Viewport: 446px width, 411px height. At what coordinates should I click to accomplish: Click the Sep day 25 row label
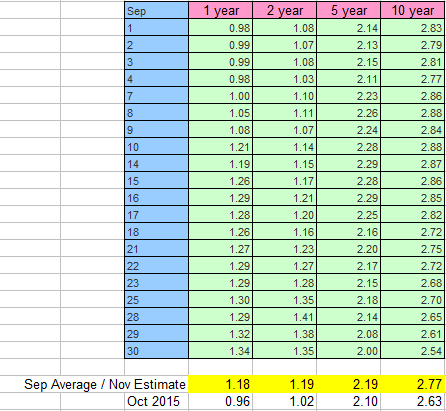tap(157, 299)
